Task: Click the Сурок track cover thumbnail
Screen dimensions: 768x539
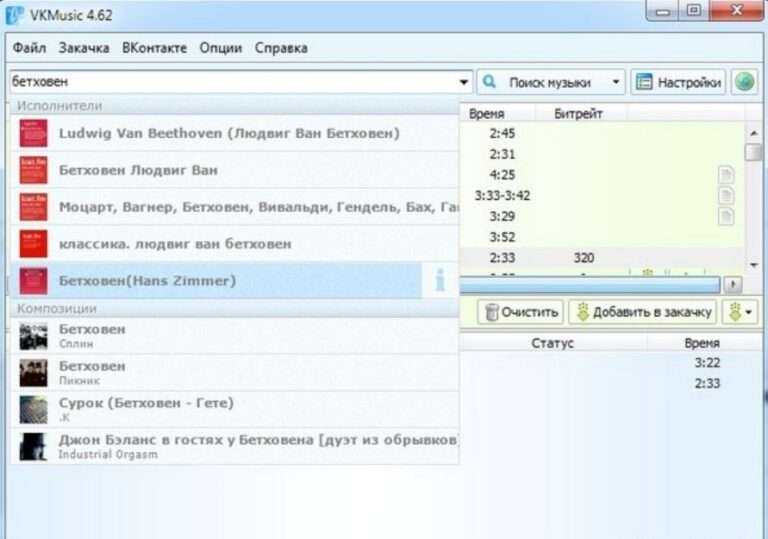Action: pos(33,410)
